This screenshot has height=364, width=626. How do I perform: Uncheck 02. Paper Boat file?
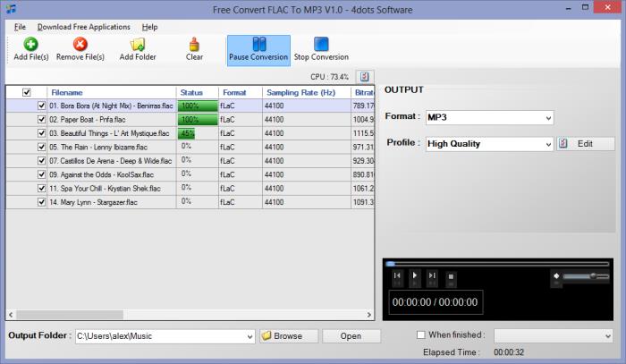tap(41, 119)
